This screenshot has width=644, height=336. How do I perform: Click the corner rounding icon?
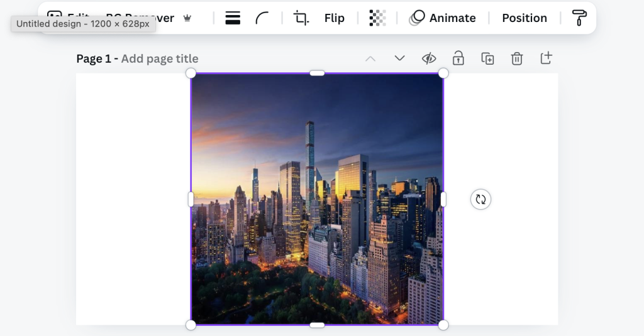pos(262,18)
